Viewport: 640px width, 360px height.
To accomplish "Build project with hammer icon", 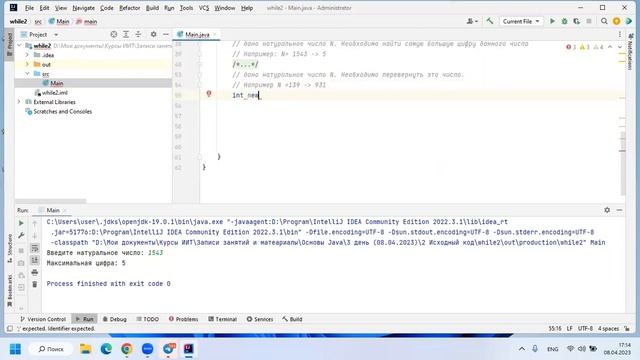I will (490, 21).
